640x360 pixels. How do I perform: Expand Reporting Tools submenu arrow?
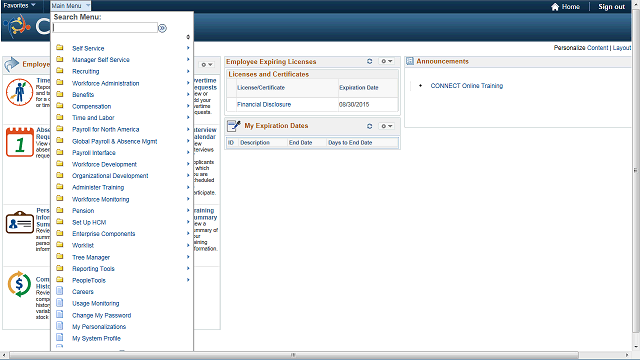[188, 268]
